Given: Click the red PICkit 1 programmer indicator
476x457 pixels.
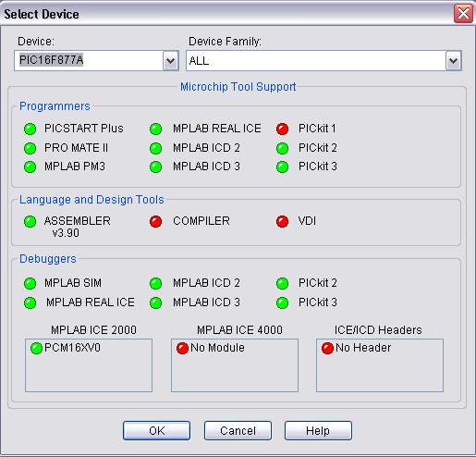Looking at the screenshot, I should tap(282, 129).
